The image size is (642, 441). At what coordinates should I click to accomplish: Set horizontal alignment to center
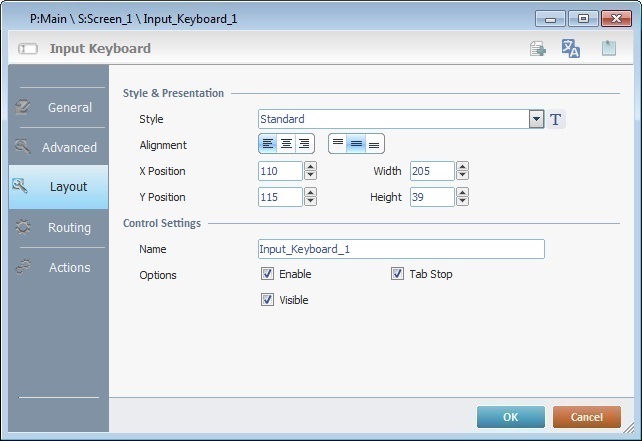pyautogui.click(x=286, y=144)
